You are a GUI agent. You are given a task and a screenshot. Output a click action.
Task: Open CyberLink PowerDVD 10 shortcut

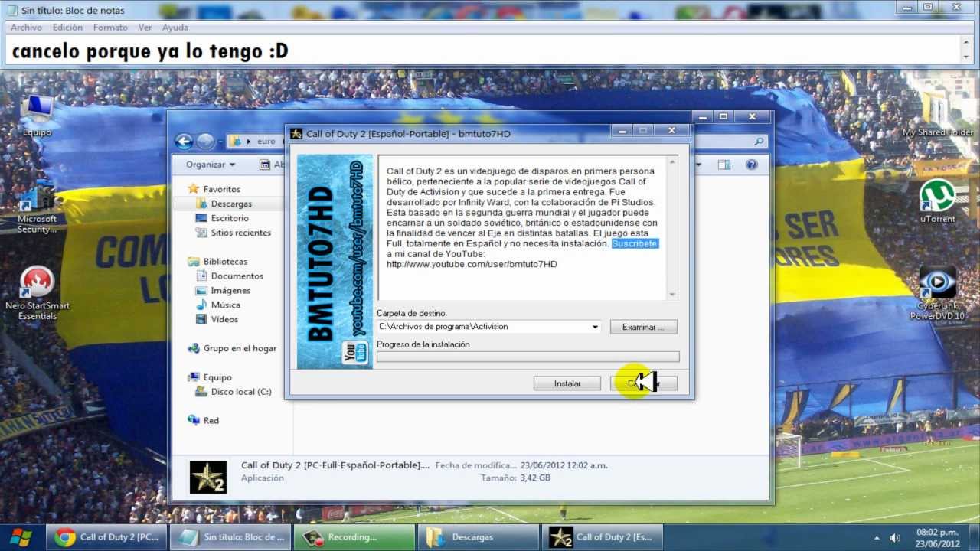point(937,294)
